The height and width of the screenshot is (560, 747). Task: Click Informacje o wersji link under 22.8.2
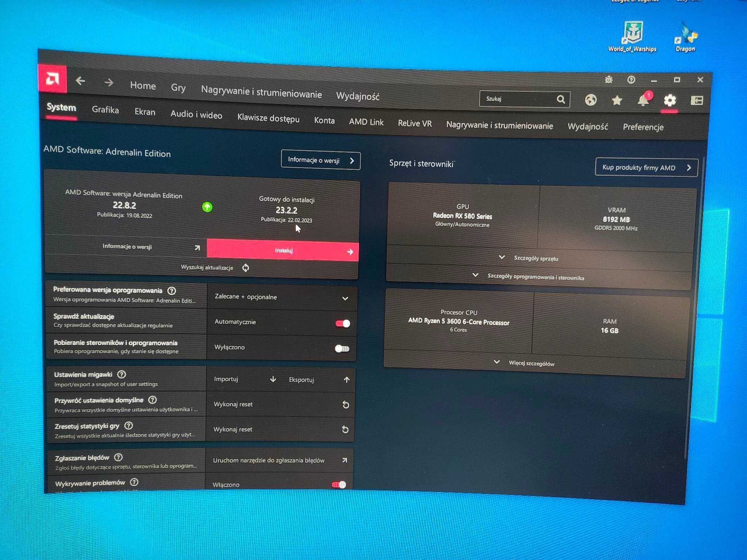127,246
